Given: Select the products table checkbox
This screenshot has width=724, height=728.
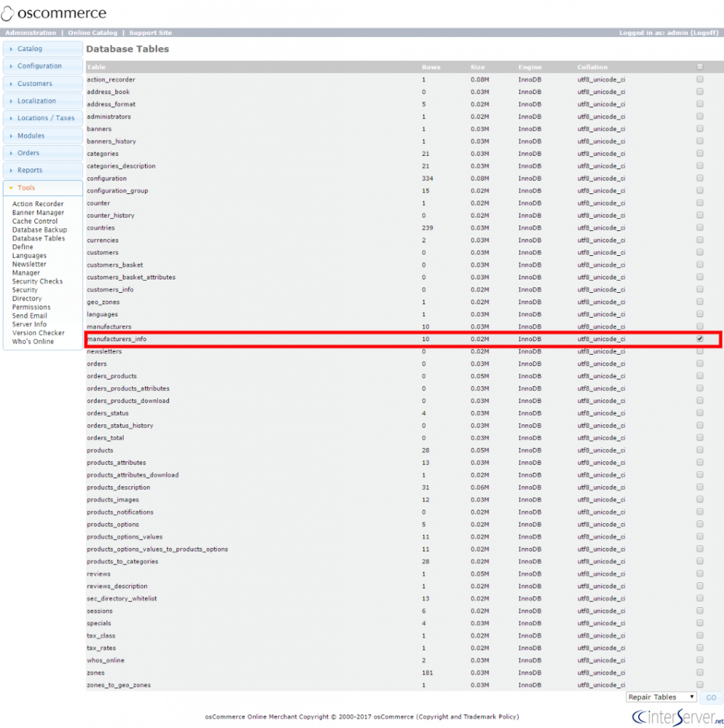Looking at the screenshot, I should pyautogui.click(x=700, y=450).
